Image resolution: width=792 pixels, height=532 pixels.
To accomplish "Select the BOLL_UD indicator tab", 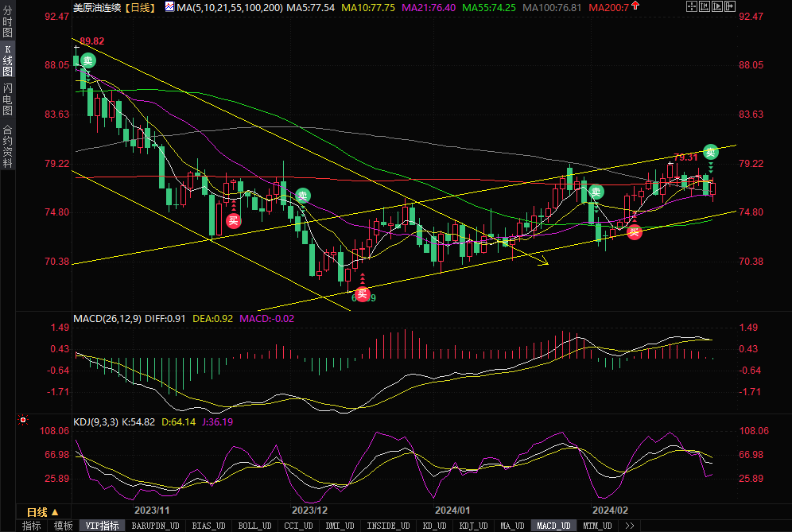I will [254, 526].
